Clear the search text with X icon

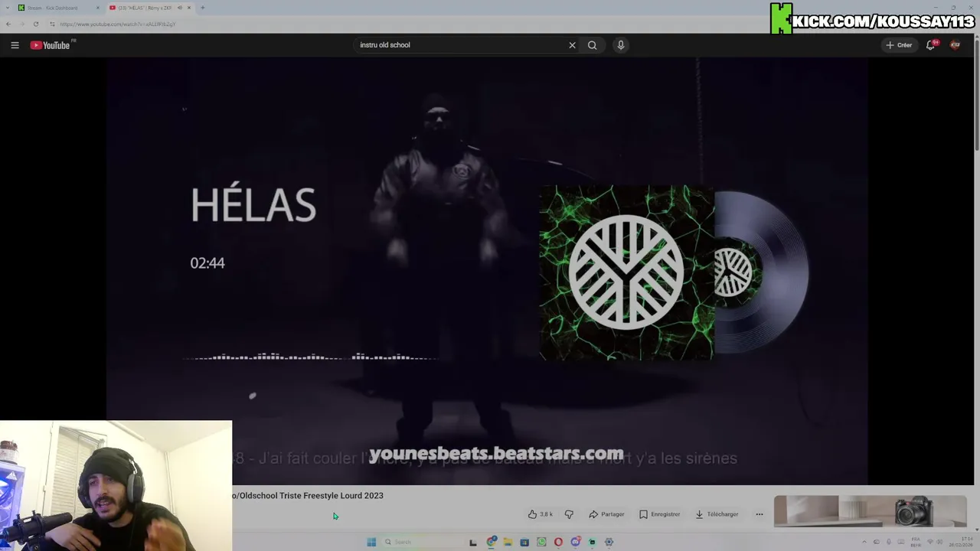(572, 45)
